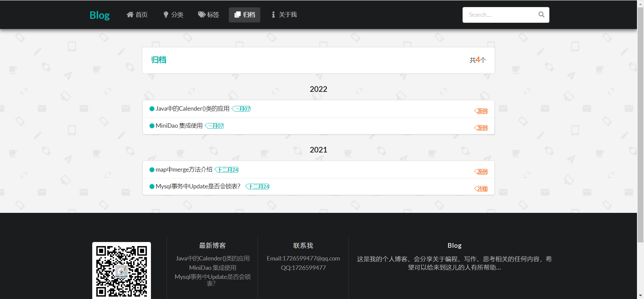This screenshot has height=299, width=644.
Task: Open post map中merge方法介绍
Action: pyautogui.click(x=184, y=170)
